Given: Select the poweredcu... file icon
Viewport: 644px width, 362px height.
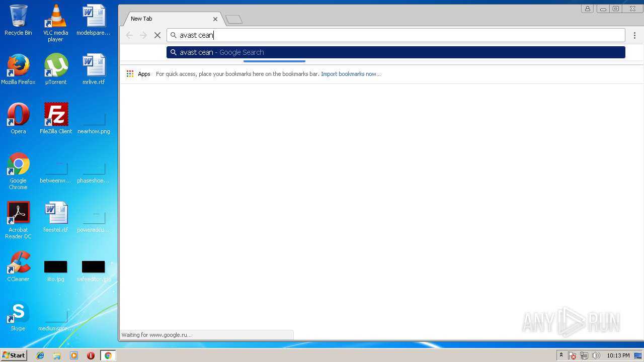Looking at the screenshot, I should click(94, 222).
